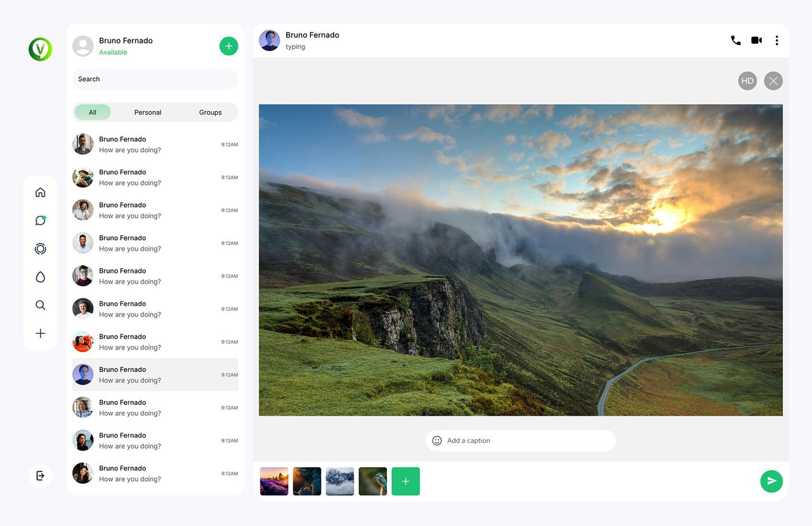Open the three-dot more options menu
The width and height of the screenshot is (812, 526).
tap(776, 40)
